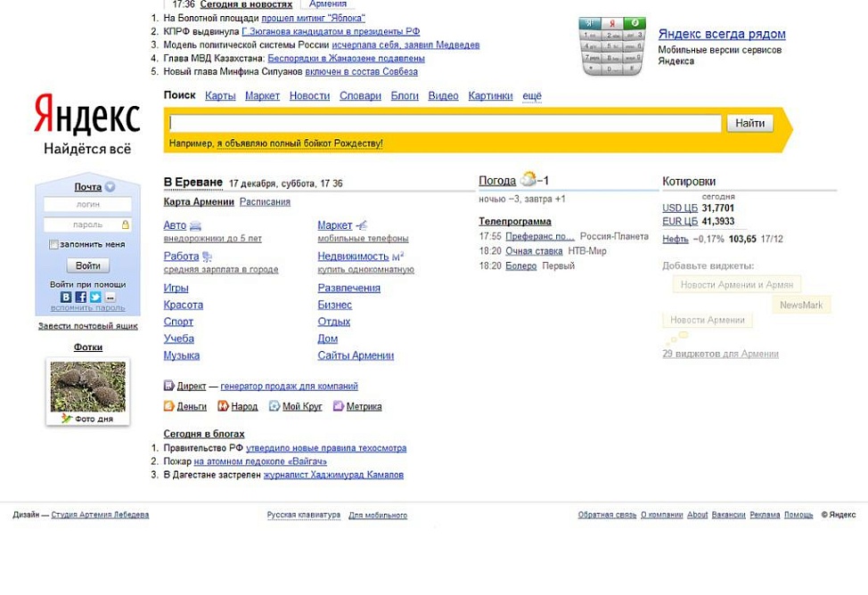Expand the Почта dropdown arrow
The width and height of the screenshot is (868, 595).
pos(110,187)
